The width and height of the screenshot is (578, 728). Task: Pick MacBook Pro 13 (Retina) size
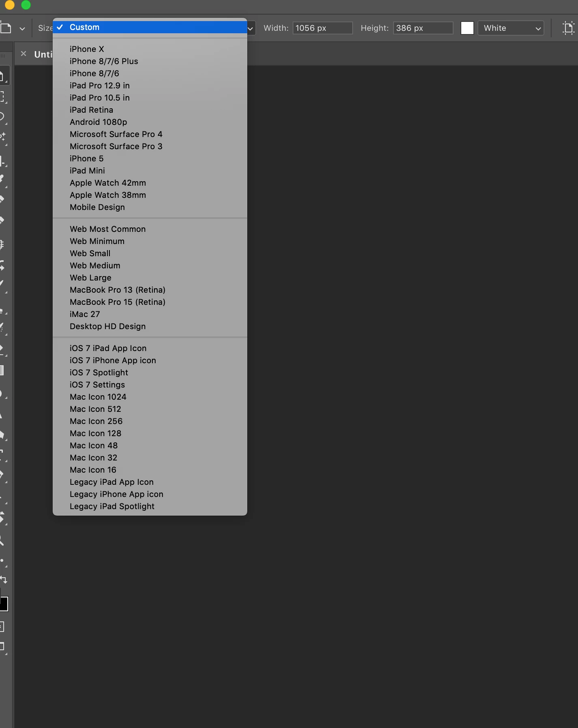(150, 290)
